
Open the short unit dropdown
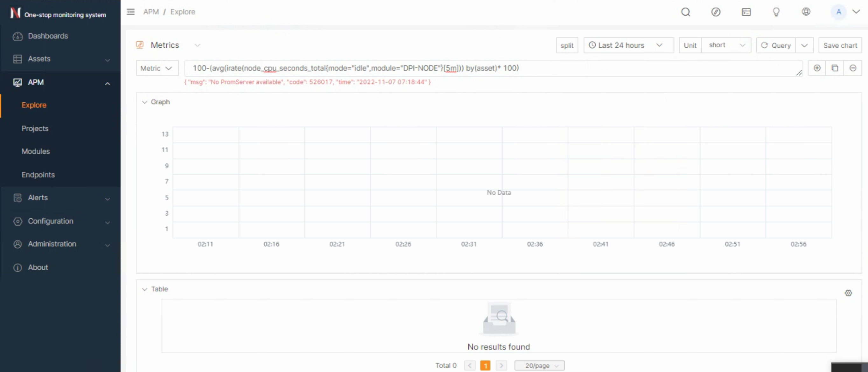(726, 45)
